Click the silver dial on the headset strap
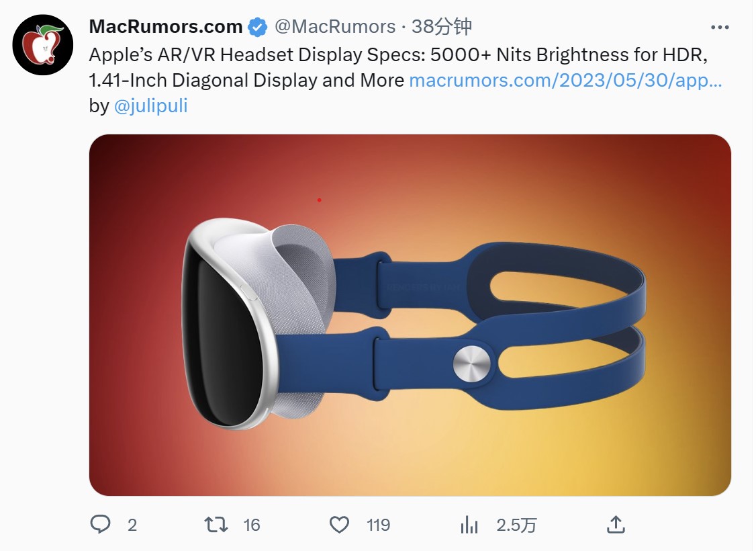The height and width of the screenshot is (551, 756). tap(471, 364)
